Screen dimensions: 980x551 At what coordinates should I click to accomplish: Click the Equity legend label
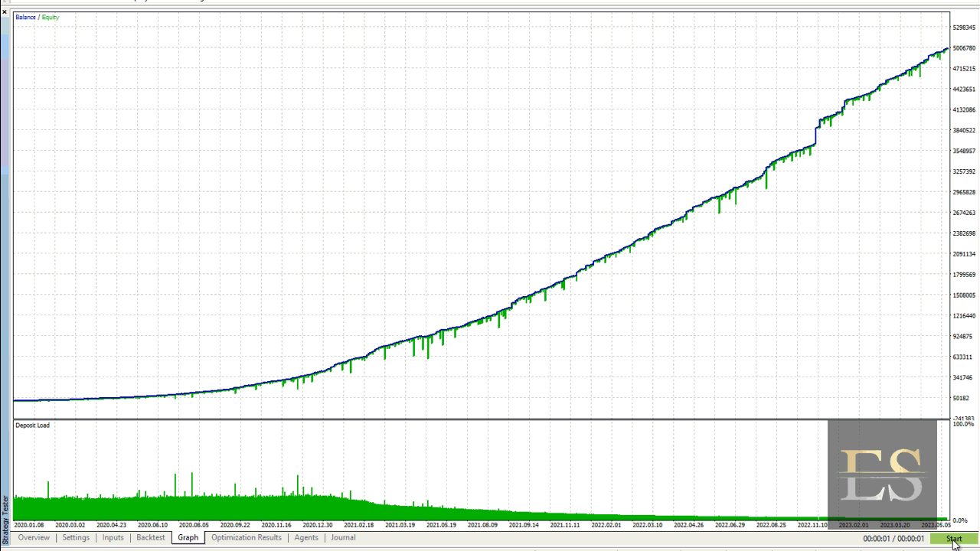(51, 17)
